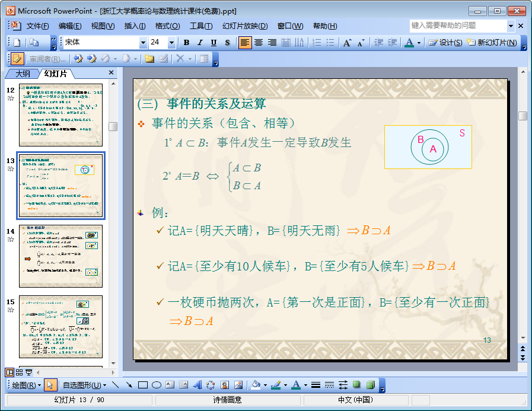
Task: Insert diagram or organization chart icon
Action: (211, 385)
